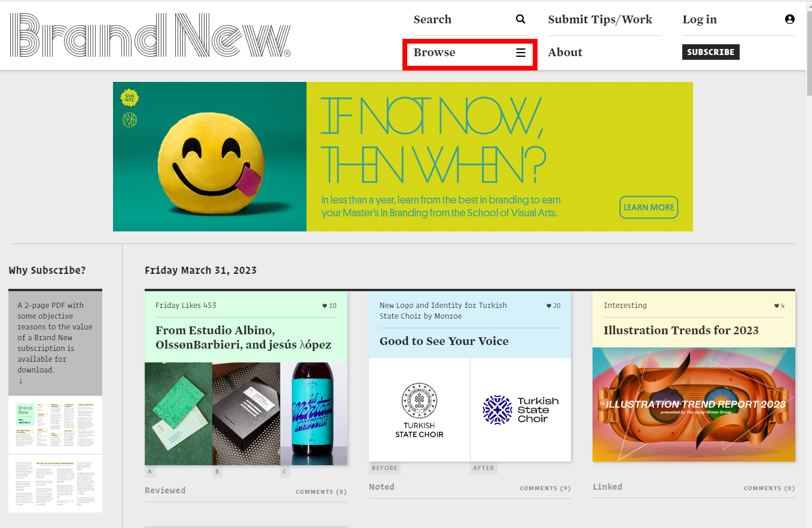Open Good to See Your Voice article
The height and width of the screenshot is (528, 812).
click(444, 341)
